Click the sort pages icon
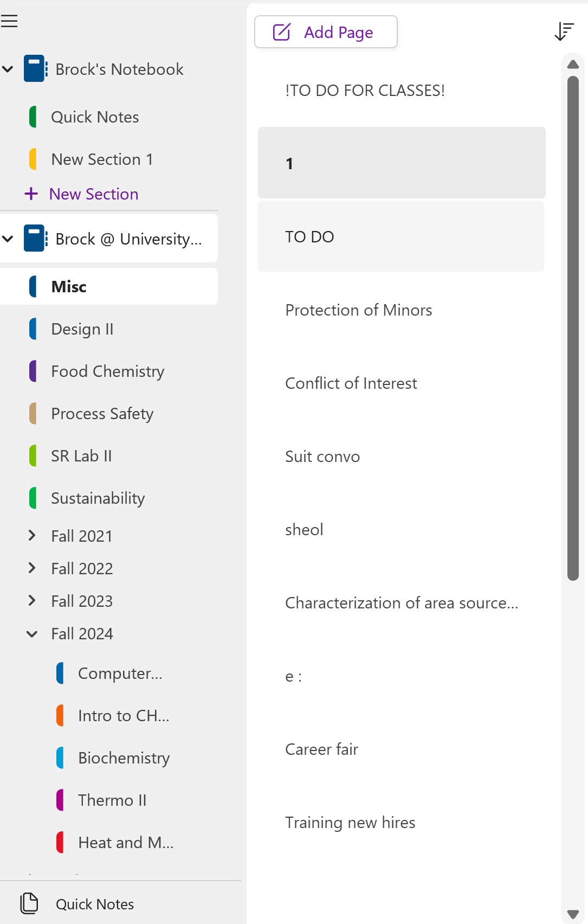 (x=564, y=31)
